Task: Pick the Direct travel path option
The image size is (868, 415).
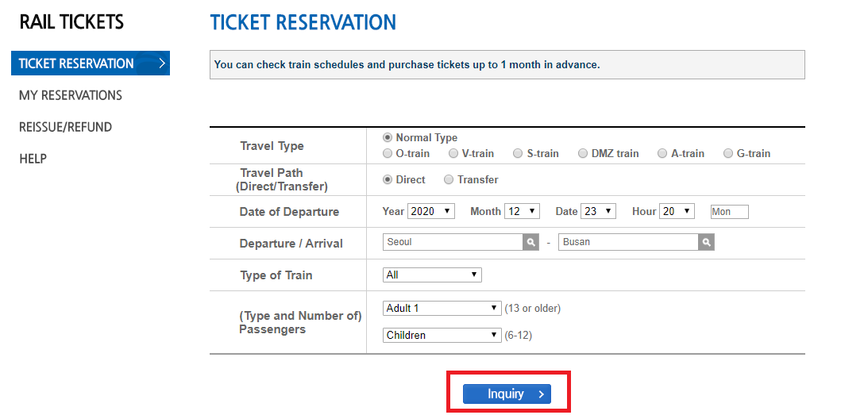Action: click(388, 179)
